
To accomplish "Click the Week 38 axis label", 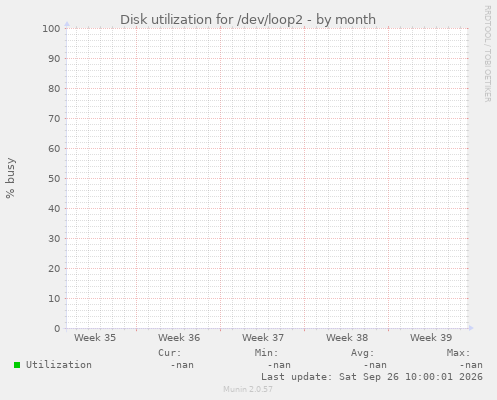I will click(347, 338).
